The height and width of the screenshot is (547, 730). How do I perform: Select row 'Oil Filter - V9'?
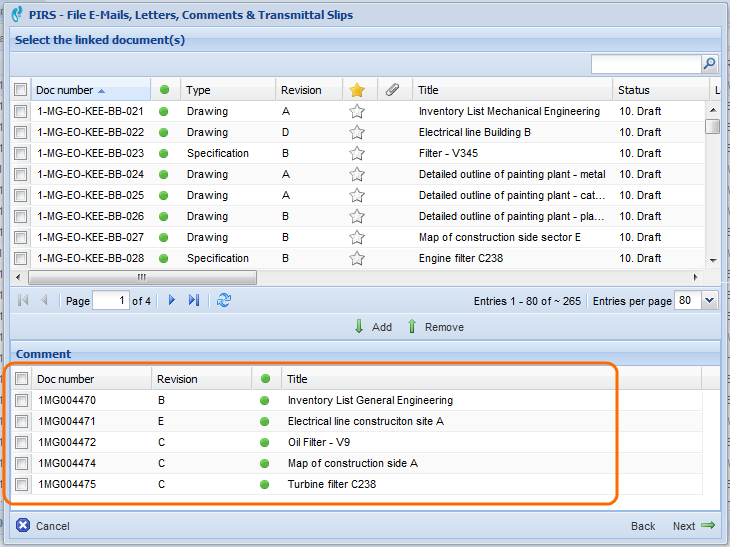click(x=357, y=442)
